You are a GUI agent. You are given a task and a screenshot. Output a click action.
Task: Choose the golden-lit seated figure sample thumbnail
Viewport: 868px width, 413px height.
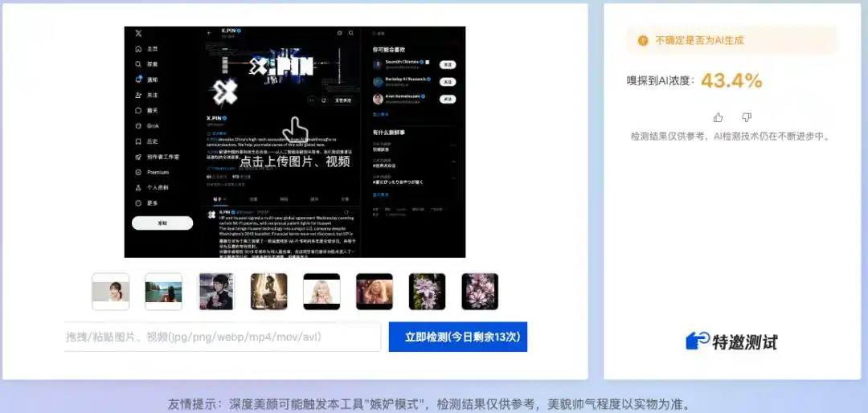click(269, 292)
